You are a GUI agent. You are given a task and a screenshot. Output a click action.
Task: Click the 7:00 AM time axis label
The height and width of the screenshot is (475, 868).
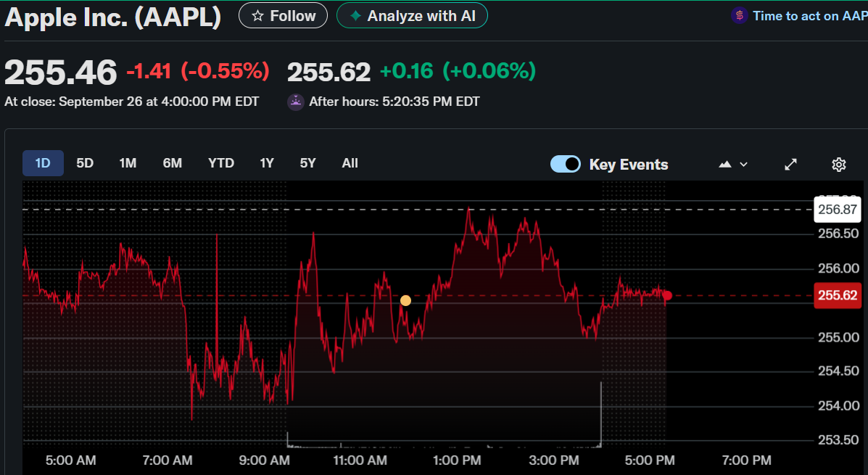click(x=168, y=460)
